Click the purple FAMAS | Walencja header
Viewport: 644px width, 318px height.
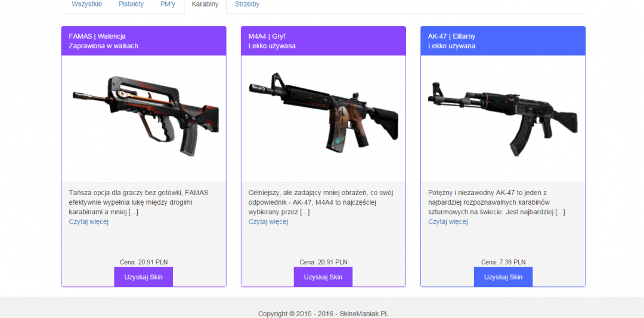(144, 41)
